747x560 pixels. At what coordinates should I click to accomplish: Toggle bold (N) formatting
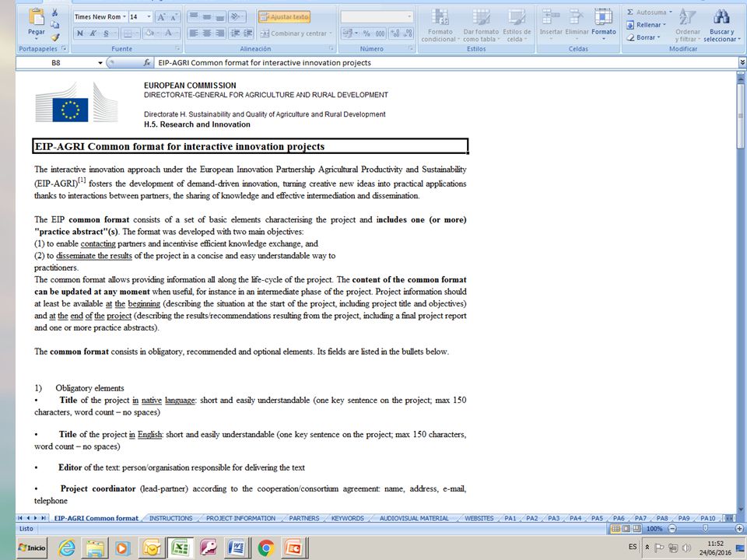tap(80, 33)
